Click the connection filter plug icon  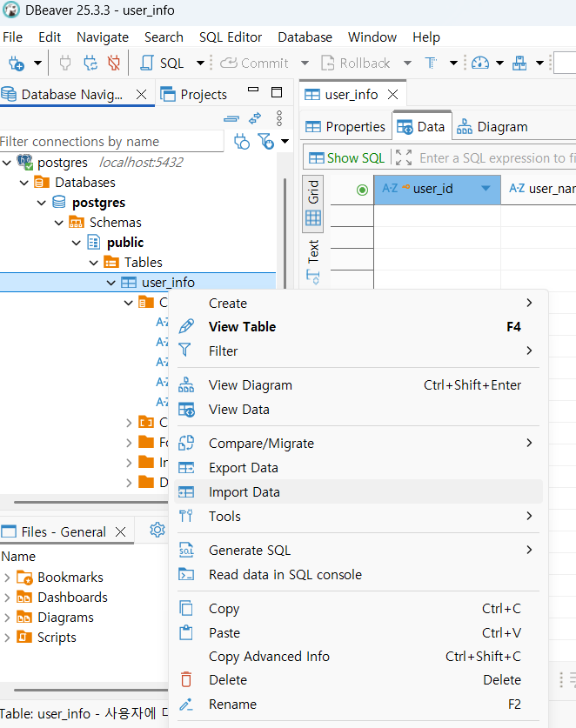pos(242,141)
